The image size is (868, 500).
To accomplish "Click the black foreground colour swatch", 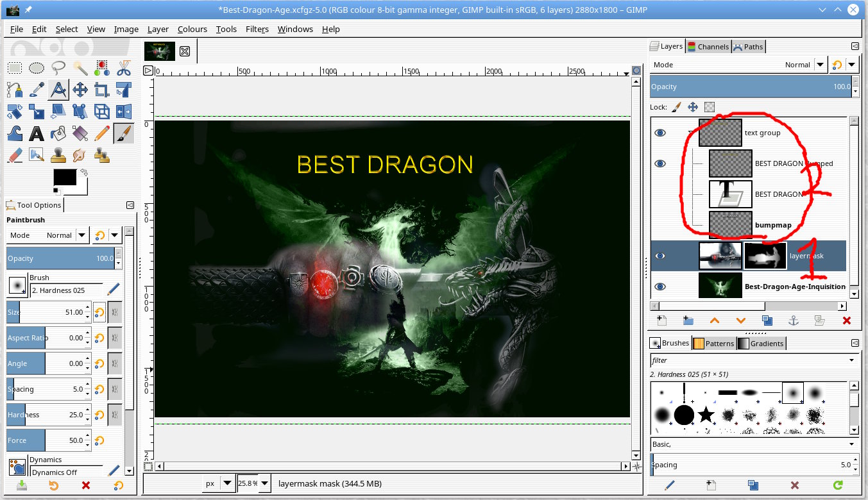I will pyautogui.click(x=64, y=178).
